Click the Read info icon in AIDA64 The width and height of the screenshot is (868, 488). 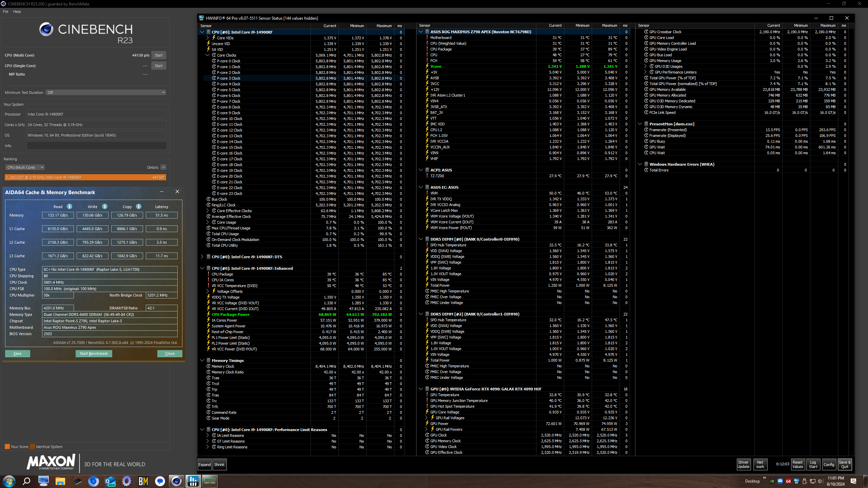(x=70, y=206)
